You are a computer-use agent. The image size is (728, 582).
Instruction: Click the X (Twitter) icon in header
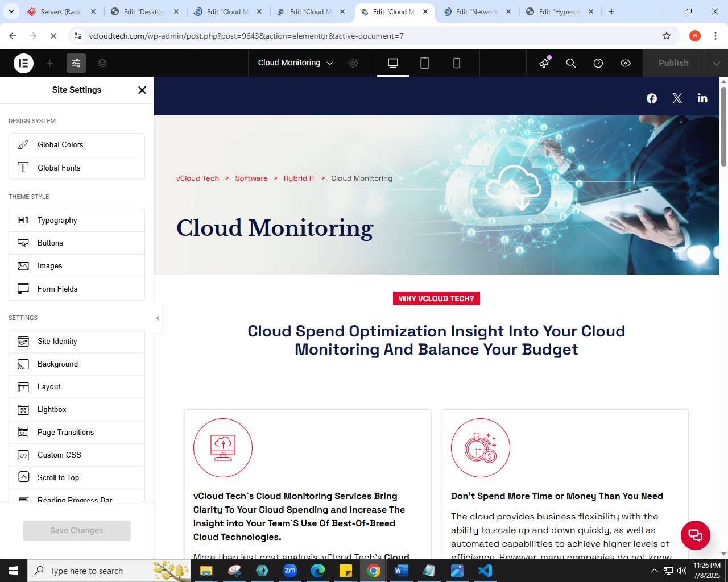tap(677, 98)
